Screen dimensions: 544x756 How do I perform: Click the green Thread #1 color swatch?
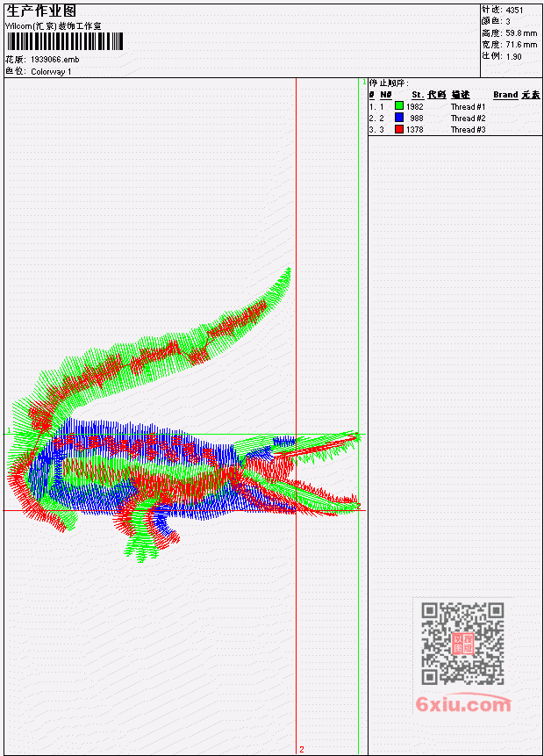(399, 105)
